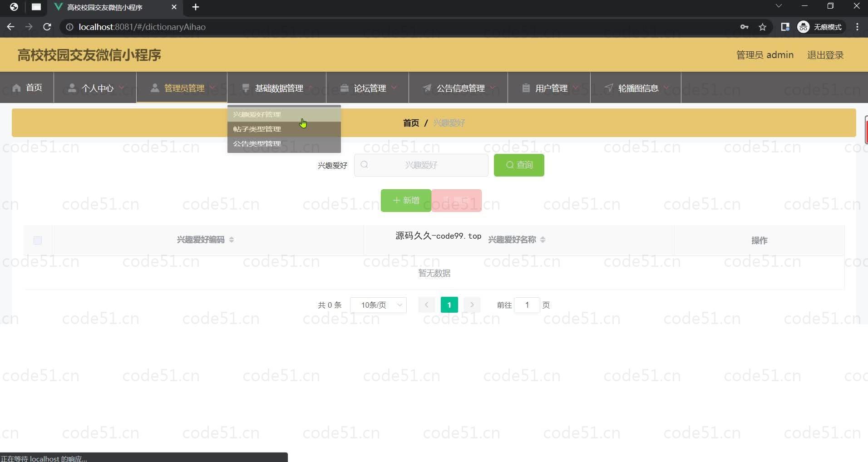The width and height of the screenshot is (868, 462).
Task: Click the 兴趣爱好 breadcrumb text
Action: click(x=449, y=123)
